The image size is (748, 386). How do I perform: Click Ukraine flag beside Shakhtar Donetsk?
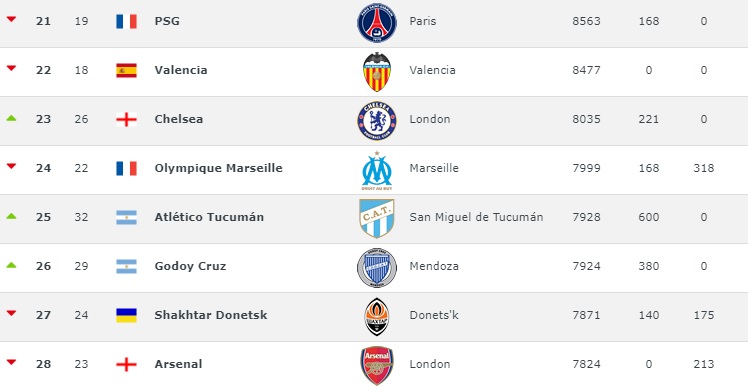tap(126, 315)
